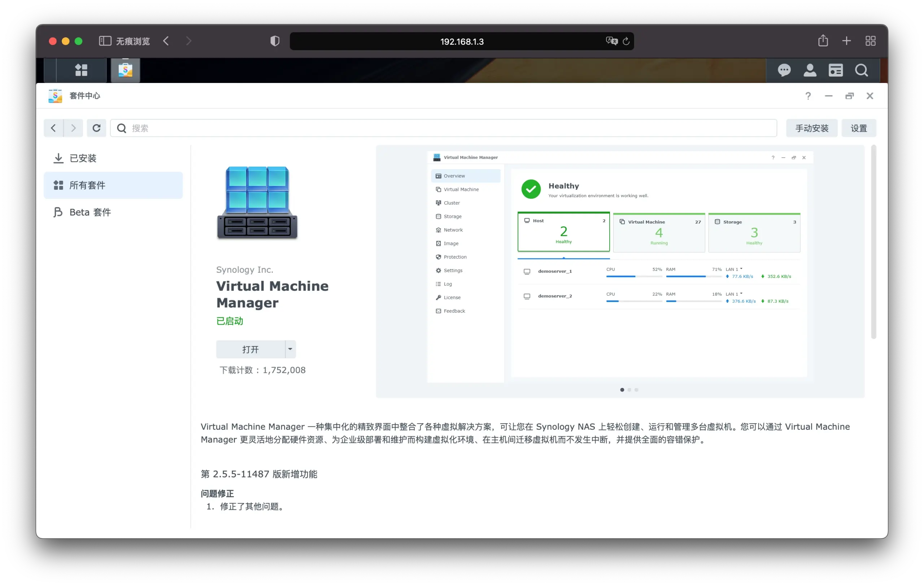The image size is (924, 586).
Task: Click the Open (打开) package button
Action: (250, 349)
